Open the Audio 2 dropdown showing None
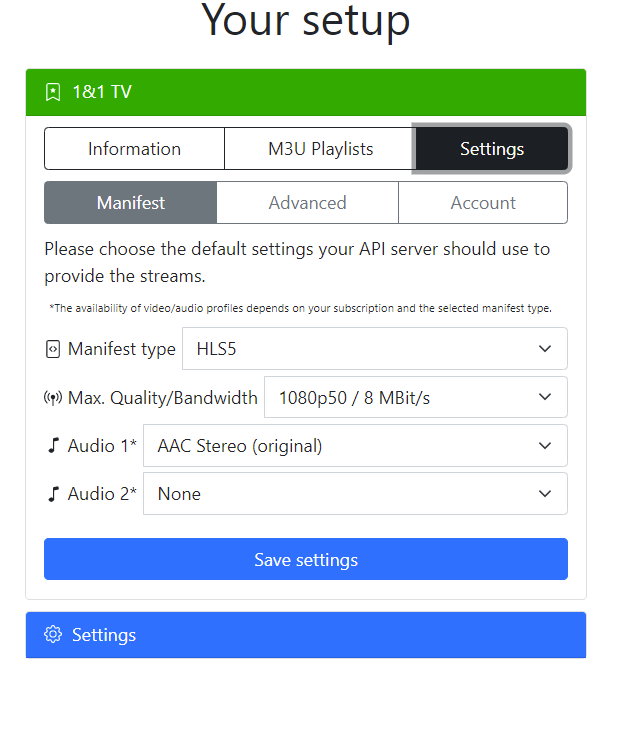Image resolution: width=619 pixels, height=739 pixels. pos(355,494)
